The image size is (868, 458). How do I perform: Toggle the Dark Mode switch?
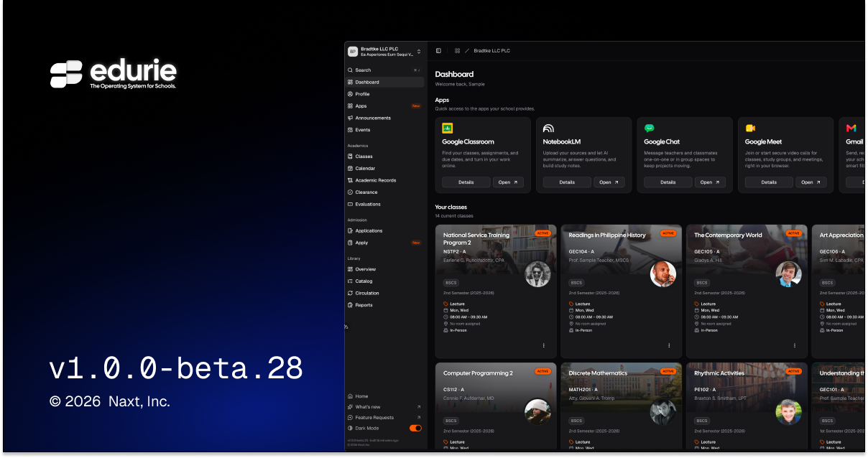[x=415, y=428]
